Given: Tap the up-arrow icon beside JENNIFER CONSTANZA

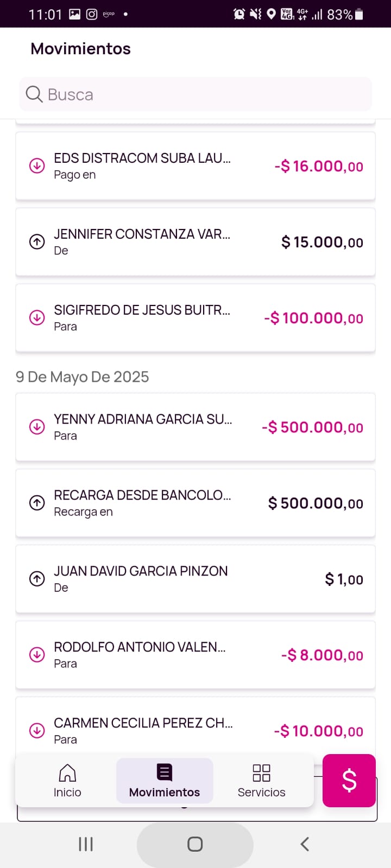Looking at the screenshot, I should coord(37,241).
